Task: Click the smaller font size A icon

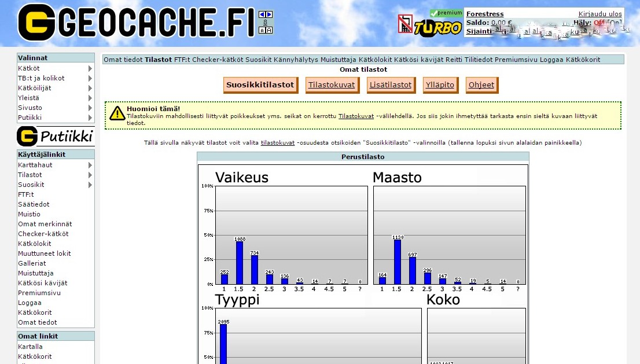Action: pyautogui.click(x=262, y=30)
